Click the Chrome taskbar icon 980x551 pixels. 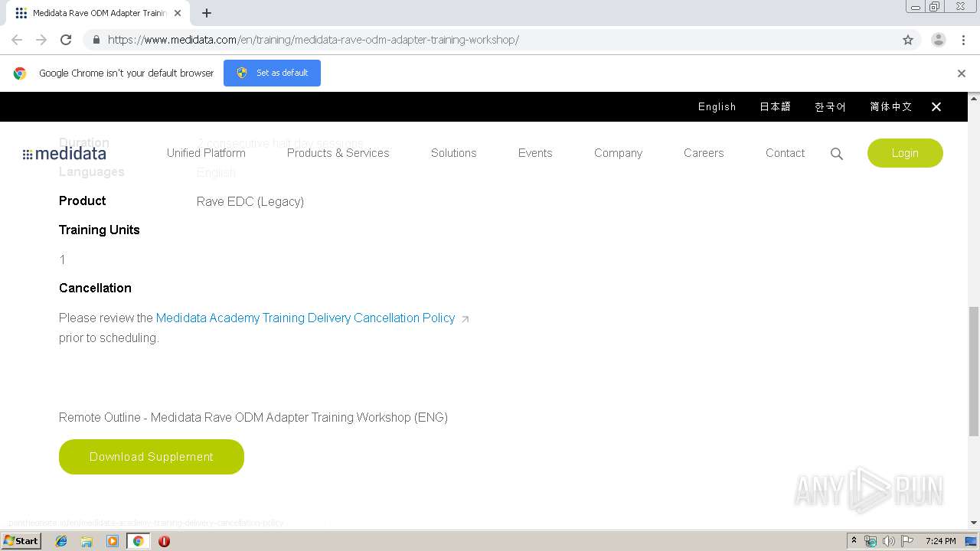coord(138,541)
